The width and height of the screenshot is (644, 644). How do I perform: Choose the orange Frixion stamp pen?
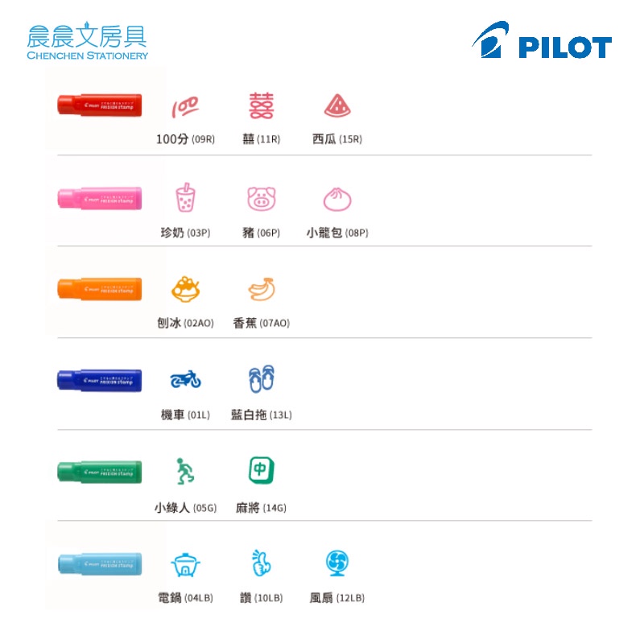[100, 289]
